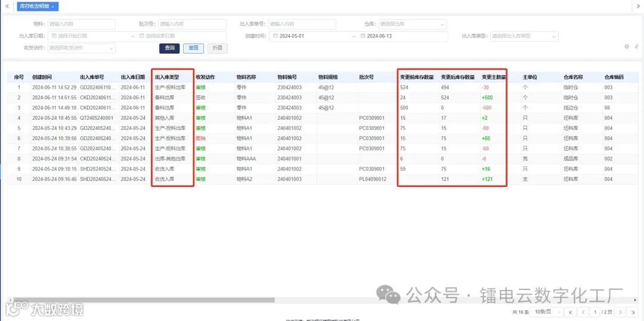Focus the 物料 input field
The image size is (644, 321).
pos(81,24)
